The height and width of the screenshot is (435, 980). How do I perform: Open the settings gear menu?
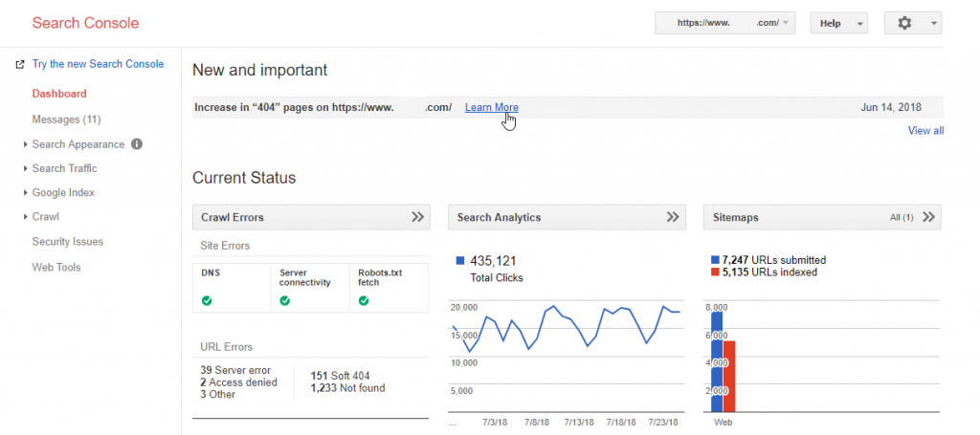[x=913, y=23]
